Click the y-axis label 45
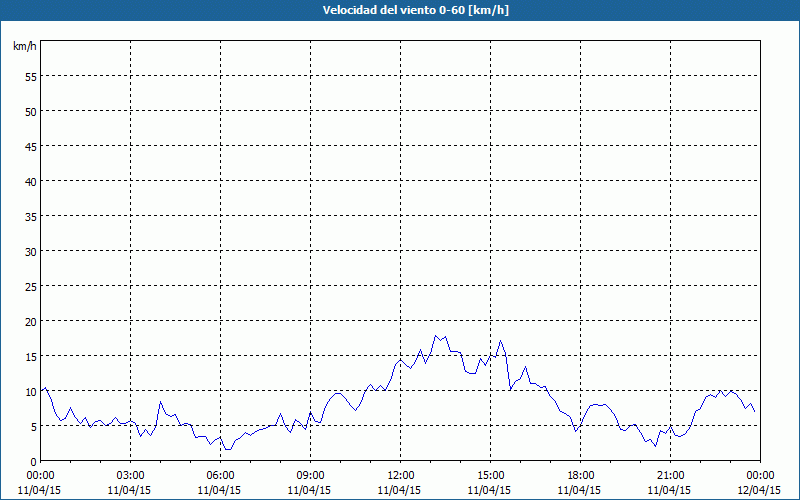 31,146
